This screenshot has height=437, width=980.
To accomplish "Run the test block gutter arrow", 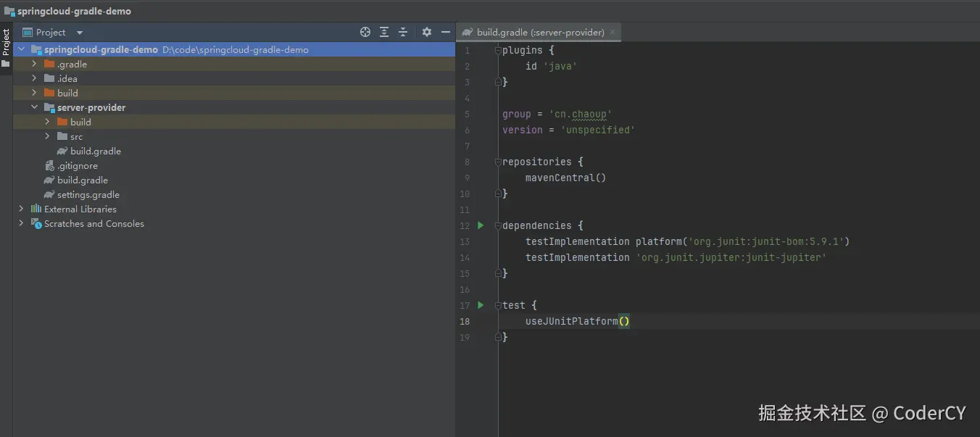I will point(481,305).
